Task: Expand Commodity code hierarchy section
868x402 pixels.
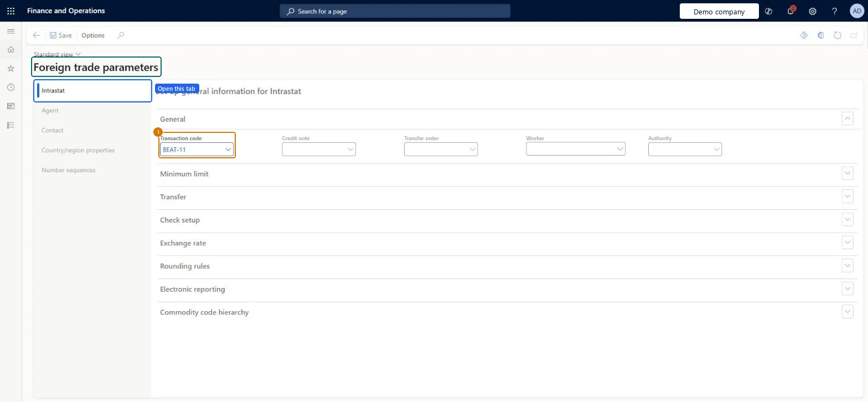Action: pos(848,312)
